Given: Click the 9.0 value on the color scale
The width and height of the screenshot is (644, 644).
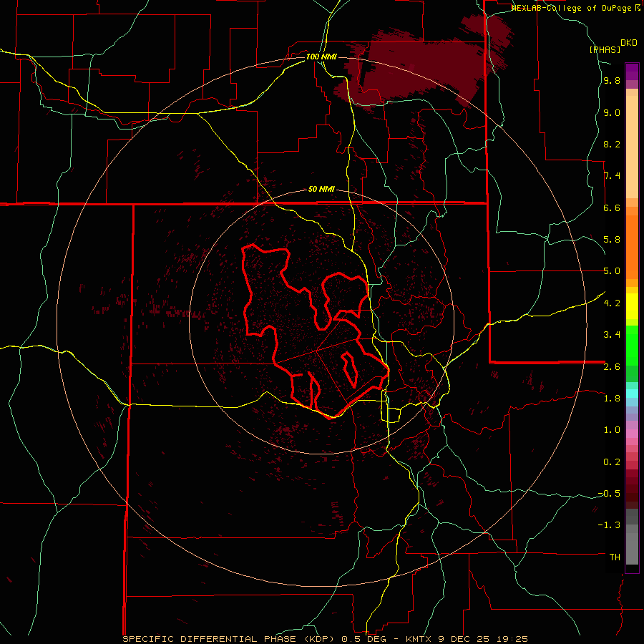Looking at the screenshot, I should (612, 112).
